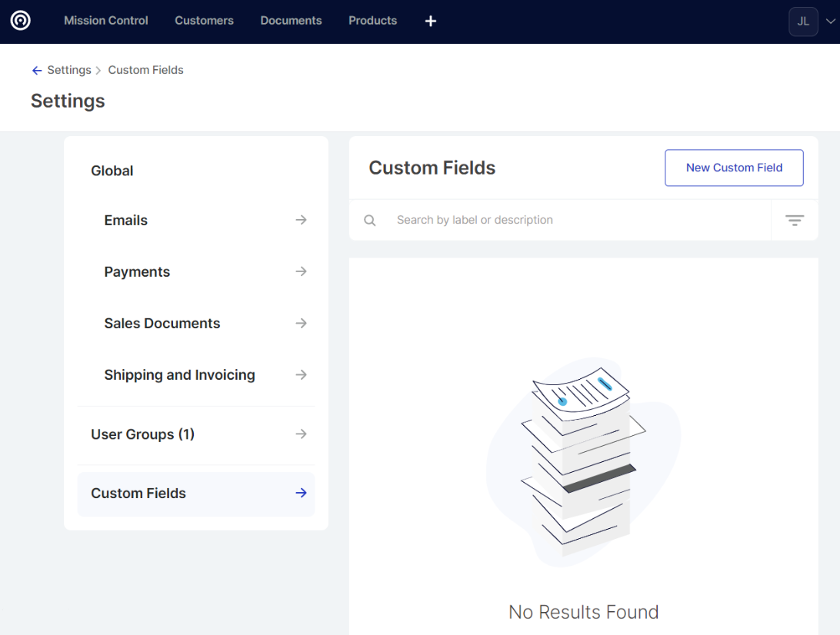The height and width of the screenshot is (635, 840).
Task: Click the arrow next to Sales Documents
Action: pos(301,323)
